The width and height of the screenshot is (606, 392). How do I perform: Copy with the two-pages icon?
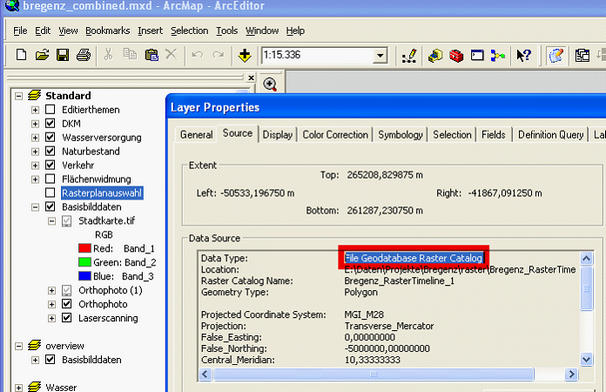click(x=130, y=55)
